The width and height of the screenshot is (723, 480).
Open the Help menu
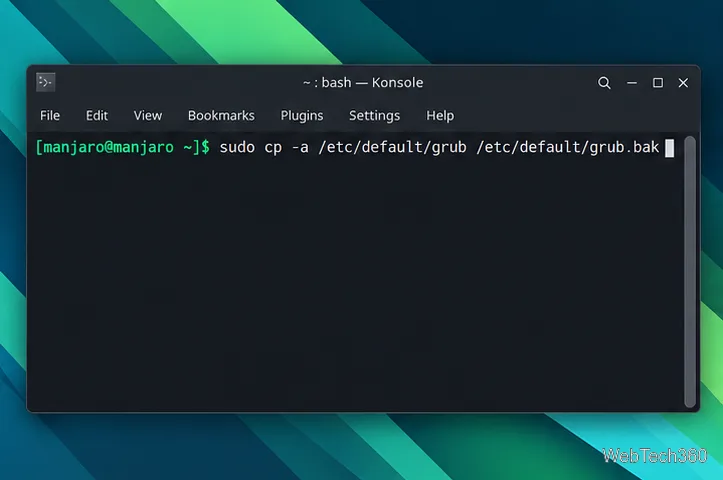tap(440, 115)
